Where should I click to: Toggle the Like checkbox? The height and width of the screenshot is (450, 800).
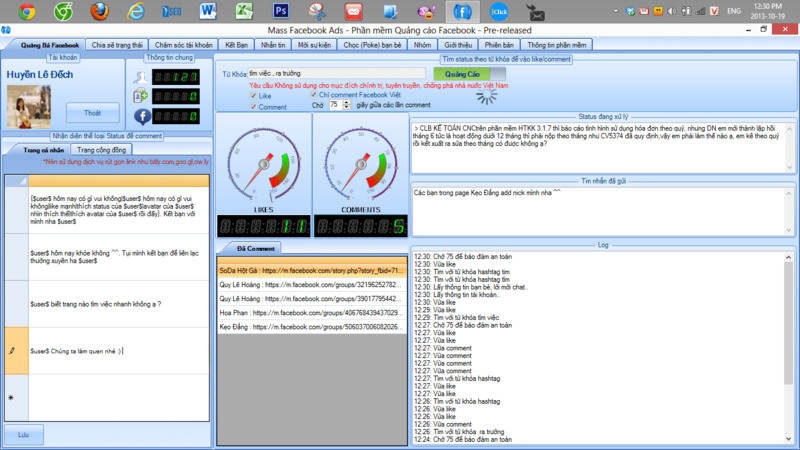click(253, 95)
